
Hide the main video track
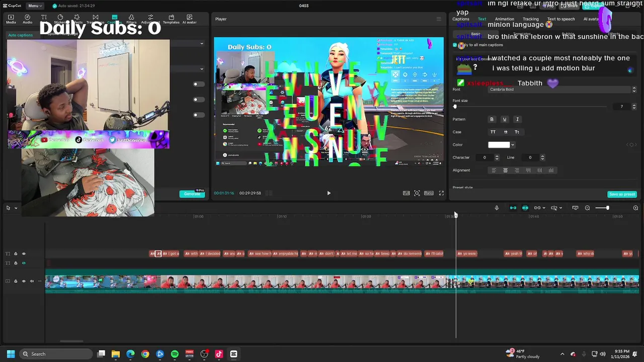[x=24, y=281]
